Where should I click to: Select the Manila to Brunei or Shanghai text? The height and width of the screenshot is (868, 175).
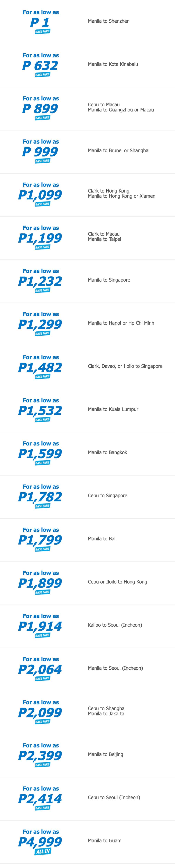[119, 151]
